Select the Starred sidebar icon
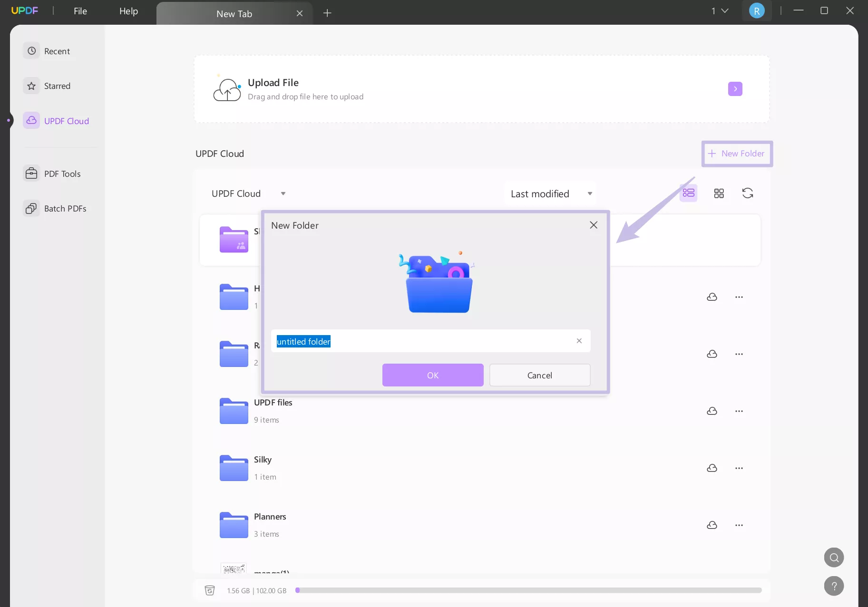Image resolution: width=868 pixels, height=607 pixels. pos(31,86)
